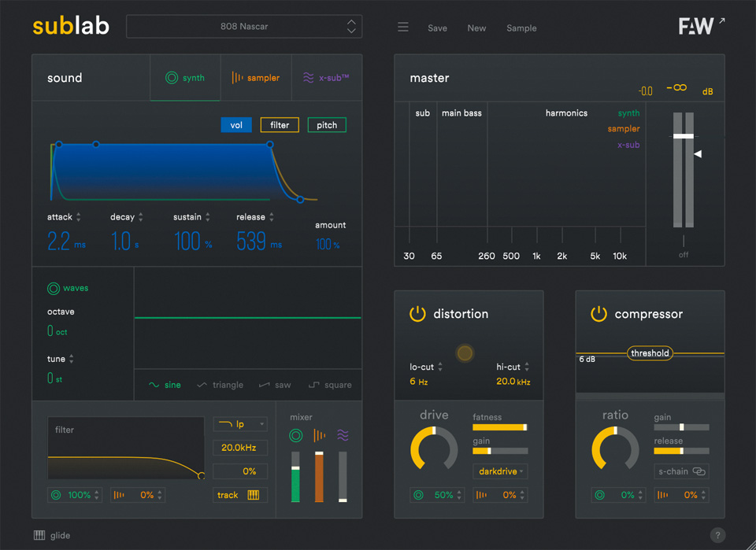
Task: Click the filter 0% resonance field
Action: [x=240, y=471]
